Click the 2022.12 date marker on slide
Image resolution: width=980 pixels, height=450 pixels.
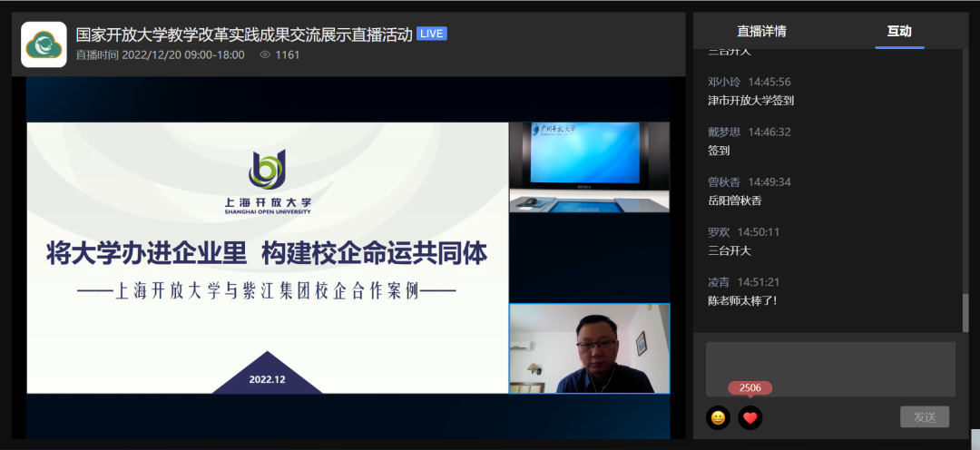[267, 379]
